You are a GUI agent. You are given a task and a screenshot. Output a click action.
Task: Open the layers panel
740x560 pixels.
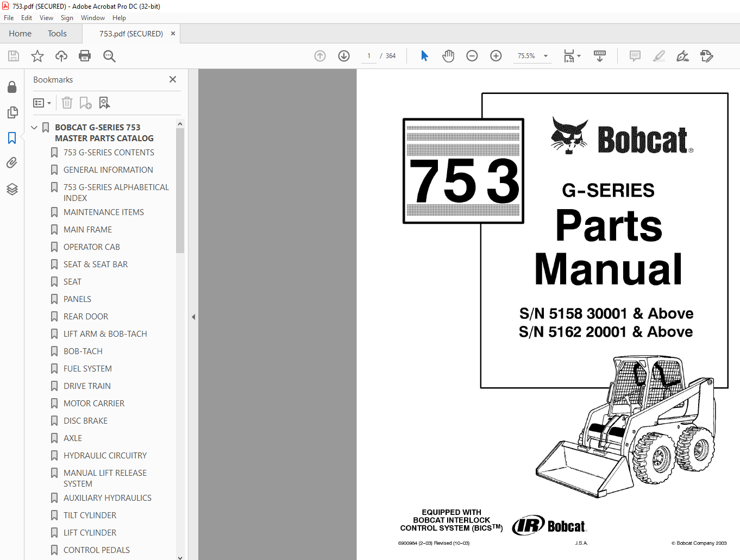(x=12, y=188)
